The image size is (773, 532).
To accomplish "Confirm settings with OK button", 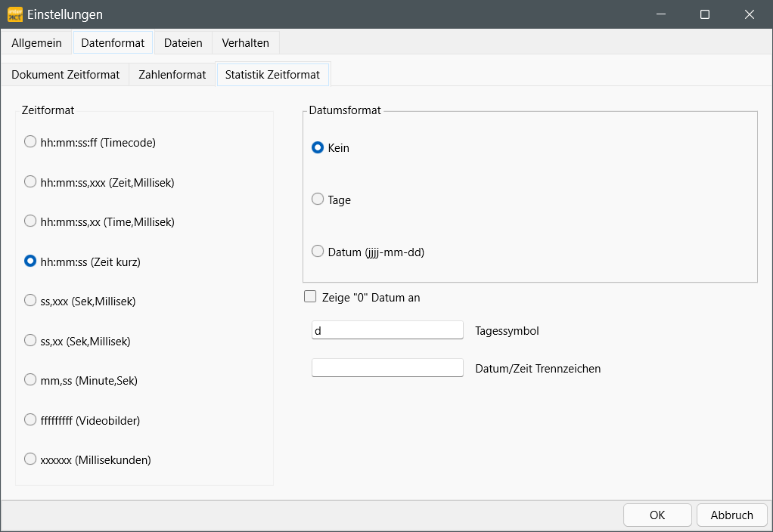I will (657, 515).
